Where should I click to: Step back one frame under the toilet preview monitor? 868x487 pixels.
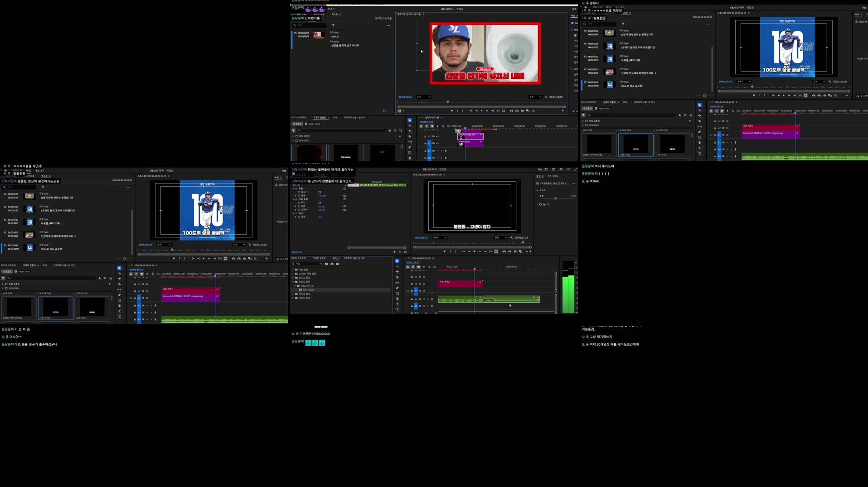click(x=476, y=111)
